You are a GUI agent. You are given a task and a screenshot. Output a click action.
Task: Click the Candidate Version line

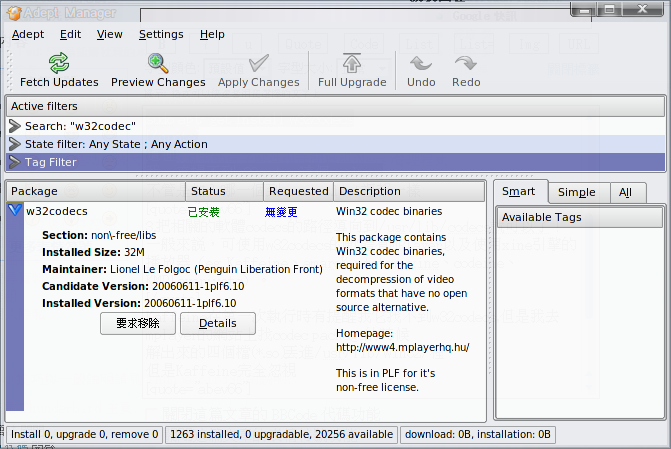143,286
